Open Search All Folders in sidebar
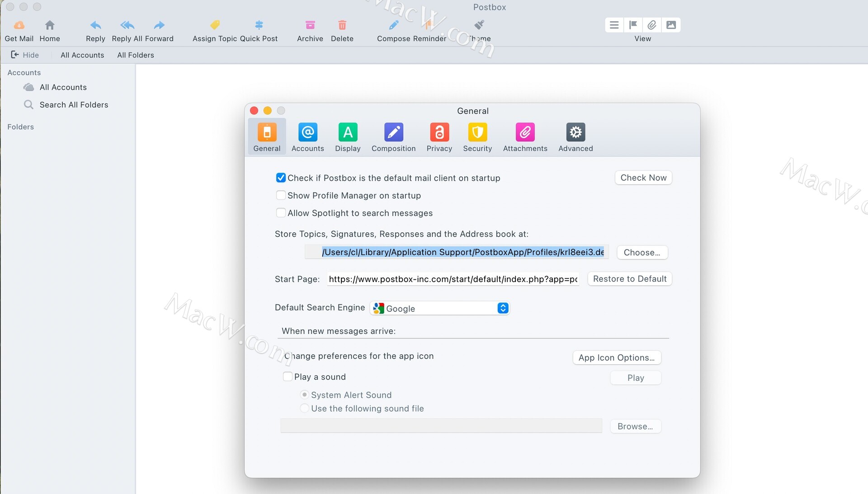868x494 pixels. coord(66,105)
